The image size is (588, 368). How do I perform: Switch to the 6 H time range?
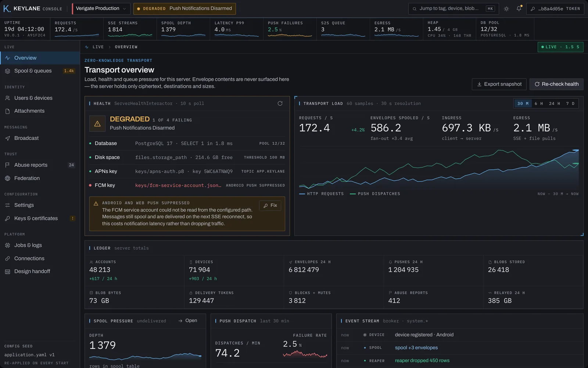(539, 103)
